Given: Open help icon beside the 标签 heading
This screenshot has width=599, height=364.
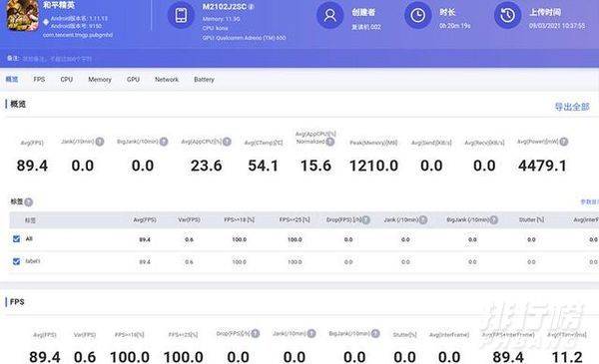Looking at the screenshot, I should tap(29, 202).
